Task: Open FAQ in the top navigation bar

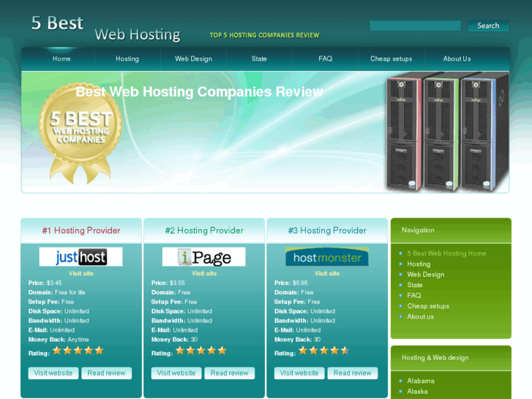Action: click(x=325, y=59)
